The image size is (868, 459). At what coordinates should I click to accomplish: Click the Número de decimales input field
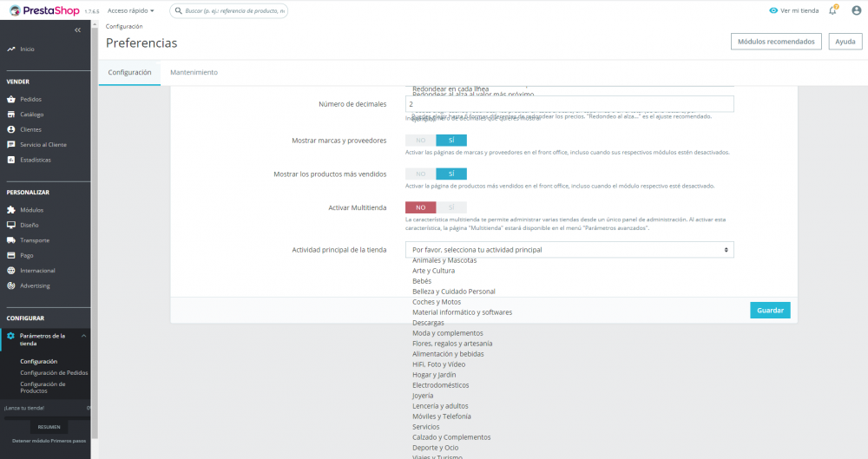[569, 103]
